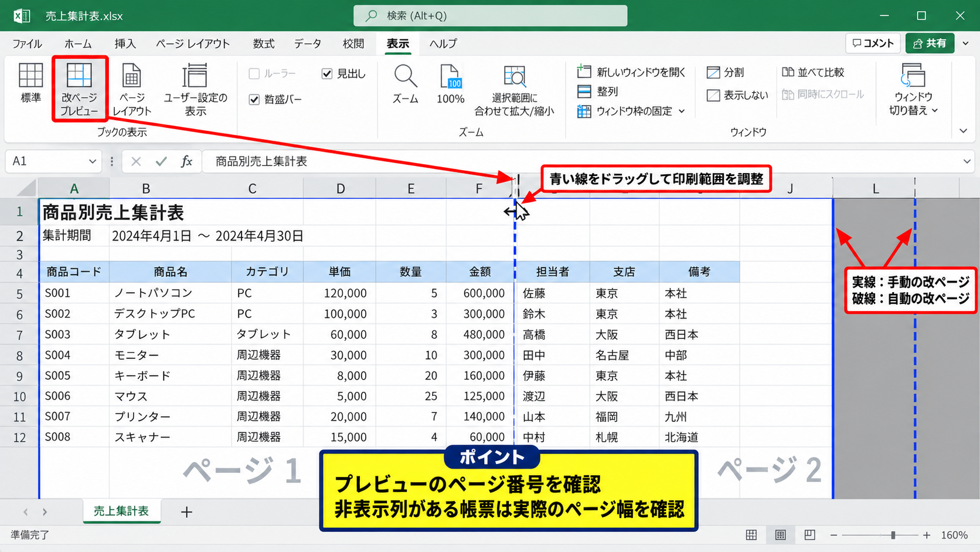Click the zoom out minus button

(833, 535)
